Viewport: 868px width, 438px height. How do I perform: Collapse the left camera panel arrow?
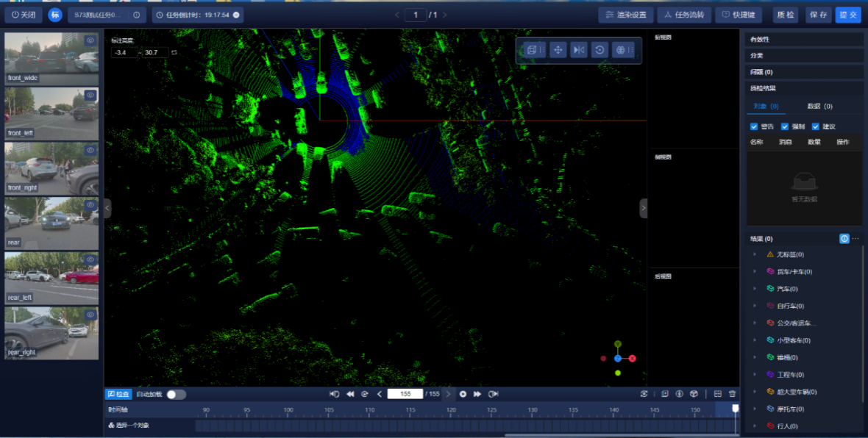(107, 209)
